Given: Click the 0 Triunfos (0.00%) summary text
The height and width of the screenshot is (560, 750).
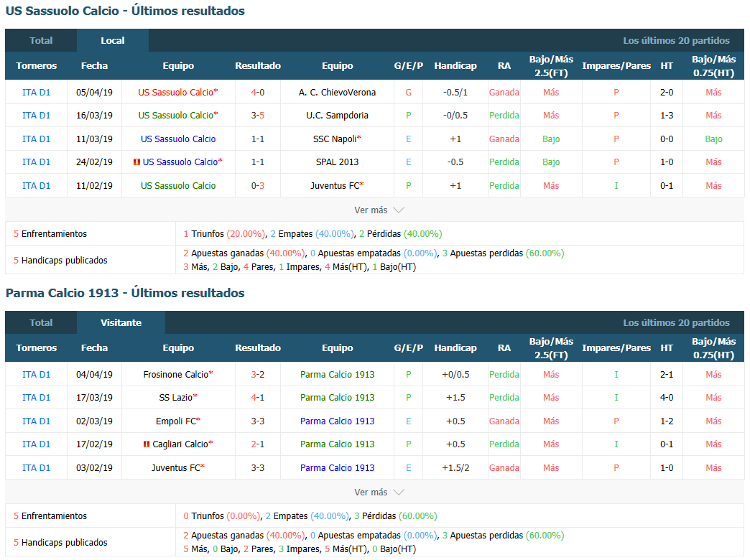Looking at the screenshot, I should click(222, 516).
